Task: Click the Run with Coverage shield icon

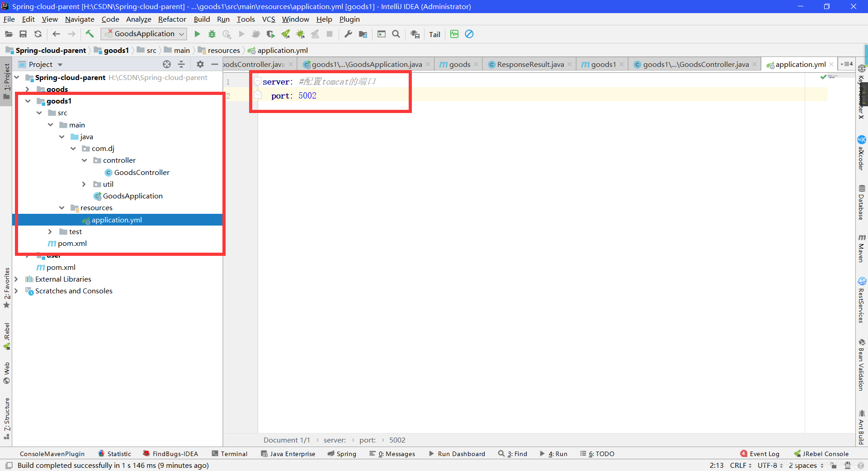Action: (270, 34)
